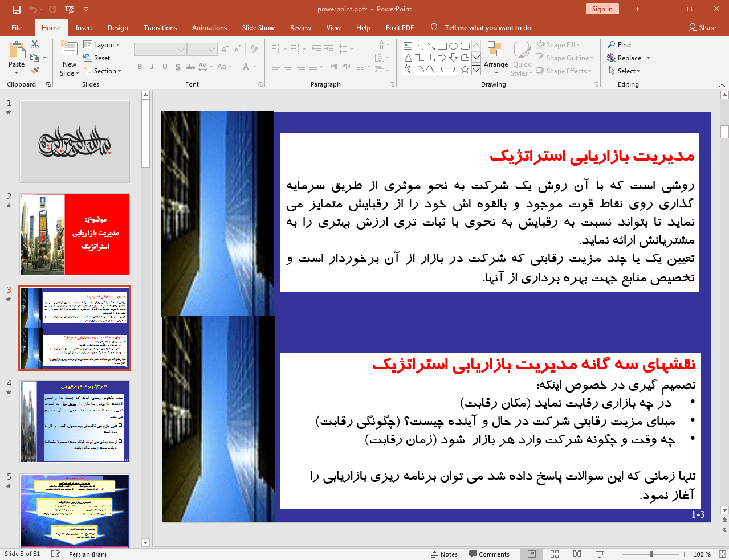Toggle the Comments pane
Viewport: 729px width, 560px height.
pos(489,554)
